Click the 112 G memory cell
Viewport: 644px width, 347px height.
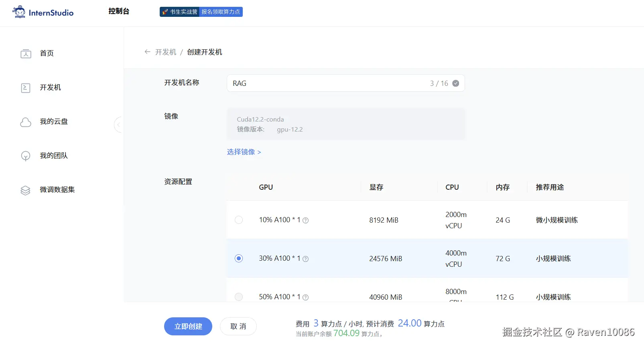tap(505, 297)
